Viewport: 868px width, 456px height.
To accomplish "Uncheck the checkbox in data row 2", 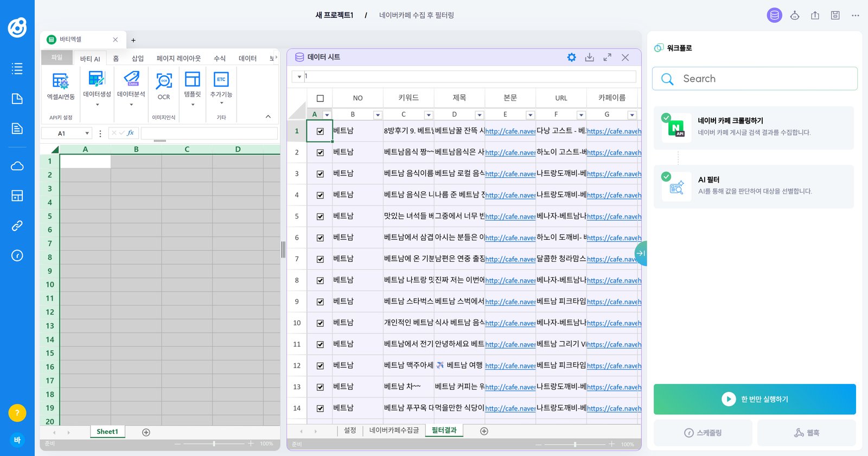I will [320, 152].
